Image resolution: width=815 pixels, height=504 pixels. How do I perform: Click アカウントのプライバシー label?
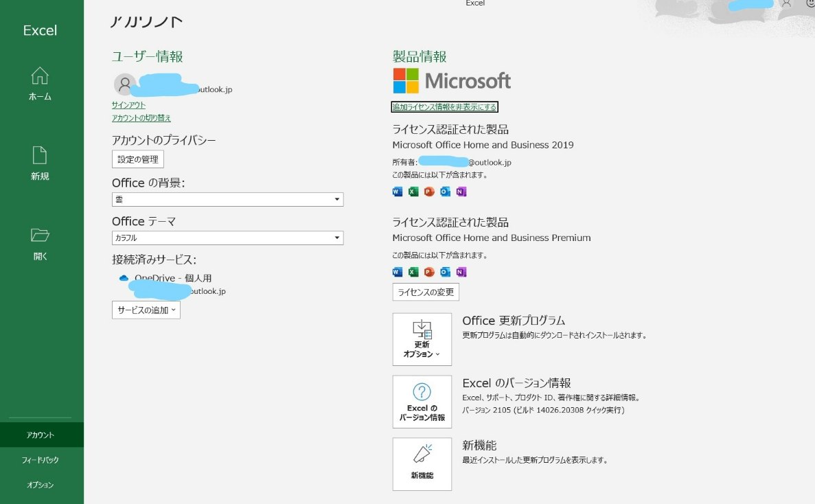coord(163,140)
